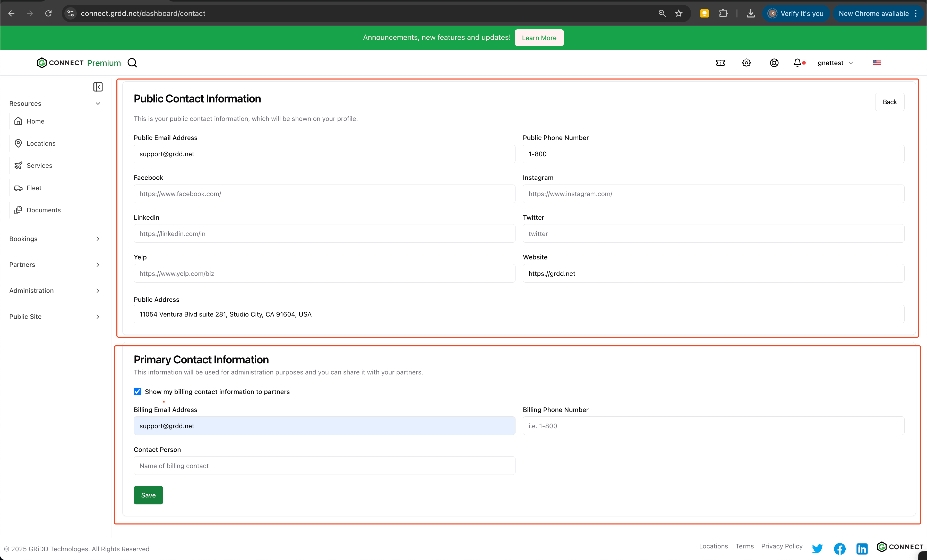
Task: Click the Facebook icon in footer
Action: coord(839,548)
